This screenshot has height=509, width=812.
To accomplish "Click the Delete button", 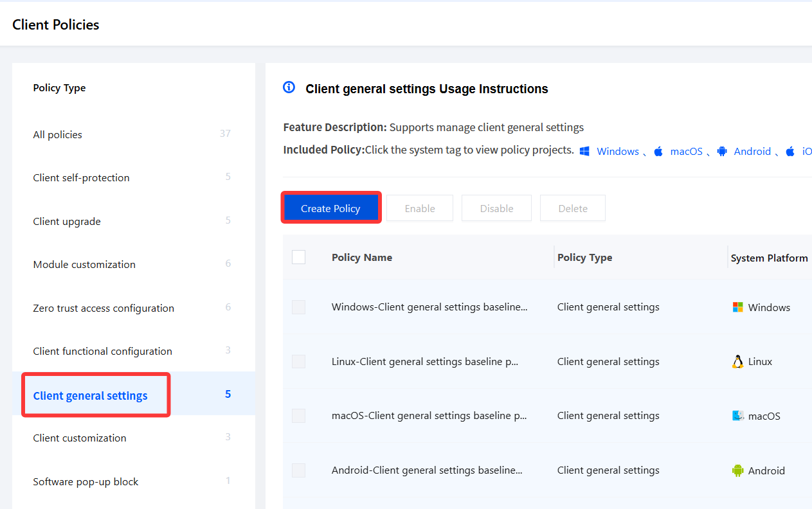I will (573, 208).
